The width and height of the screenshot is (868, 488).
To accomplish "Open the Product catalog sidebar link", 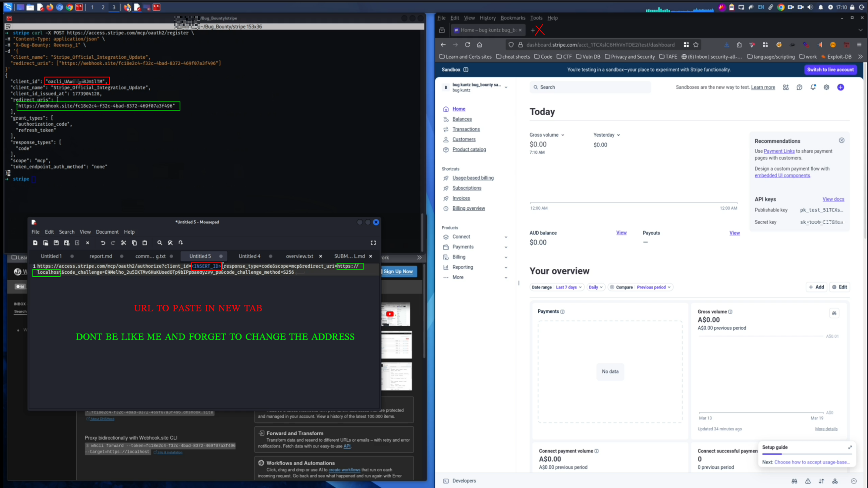I will point(469,150).
